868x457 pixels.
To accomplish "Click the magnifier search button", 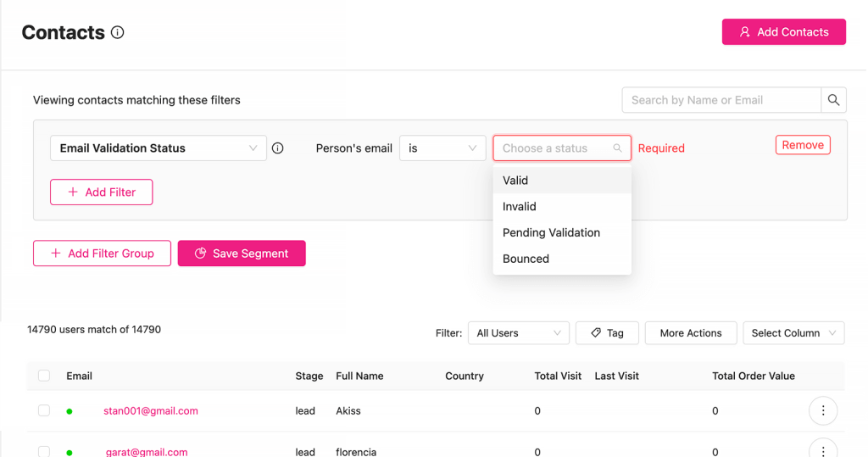I will click(833, 100).
